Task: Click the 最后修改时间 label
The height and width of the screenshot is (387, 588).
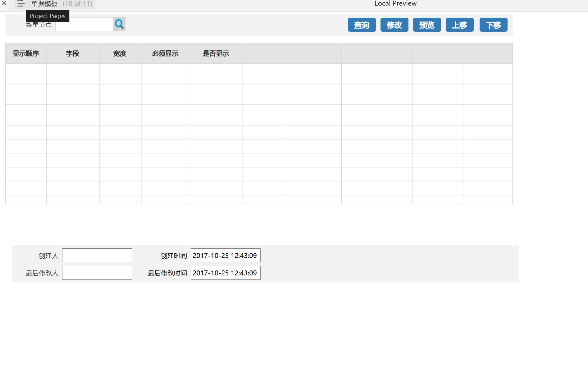Action: click(x=167, y=273)
